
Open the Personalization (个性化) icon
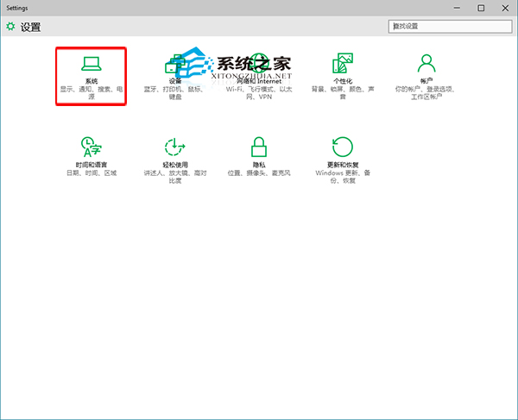[x=343, y=63]
